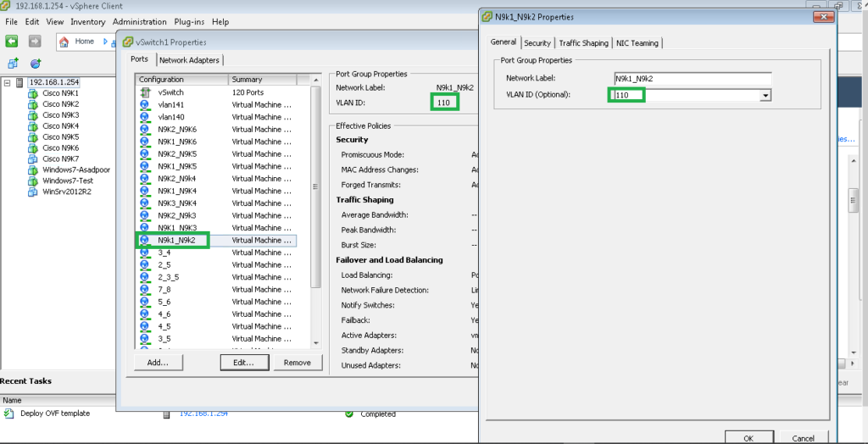Viewport: 868px width, 444px height.
Task: Open the General tab in N9k1_N9k2 Properties
Action: [504, 42]
